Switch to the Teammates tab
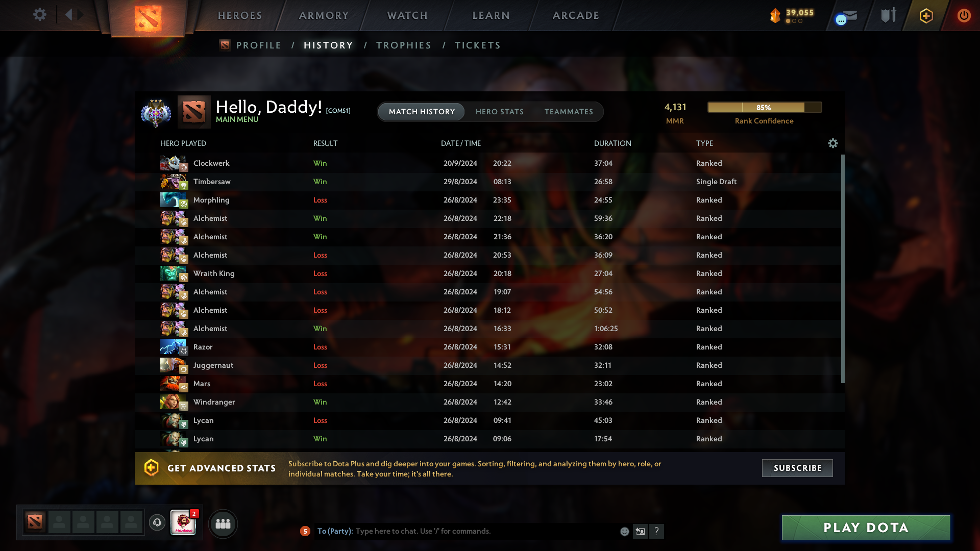 (569, 112)
